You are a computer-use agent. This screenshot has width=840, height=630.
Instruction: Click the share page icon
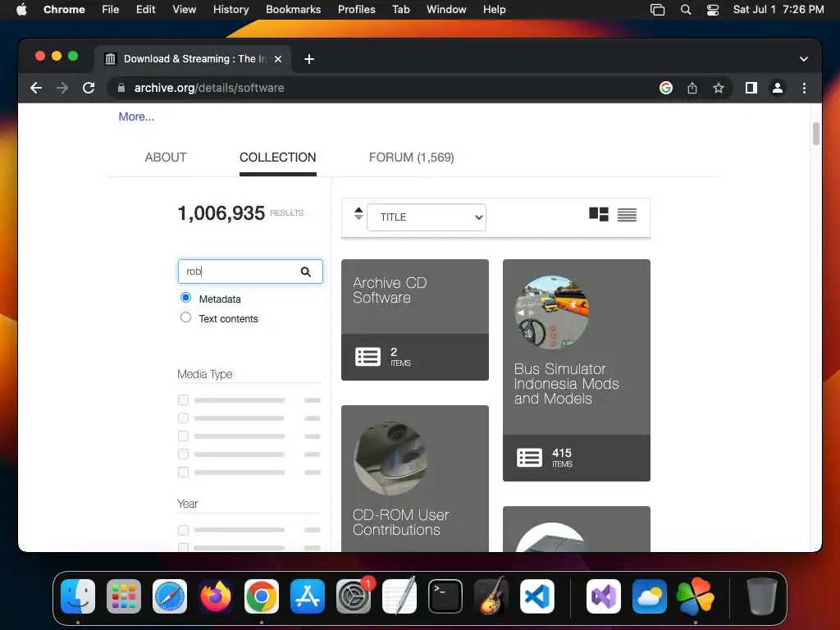pyautogui.click(x=692, y=88)
